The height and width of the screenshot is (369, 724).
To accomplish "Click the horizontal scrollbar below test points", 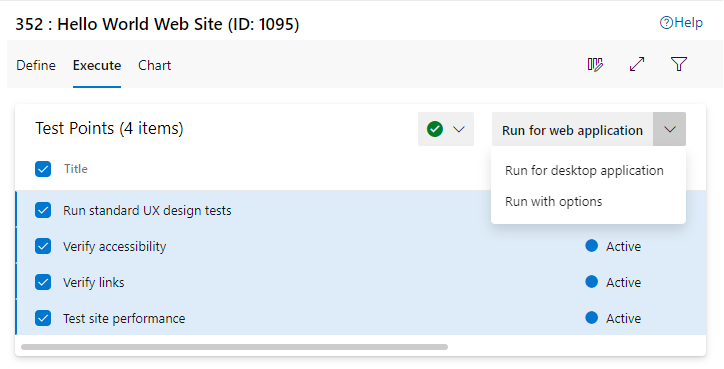I will pos(235,346).
